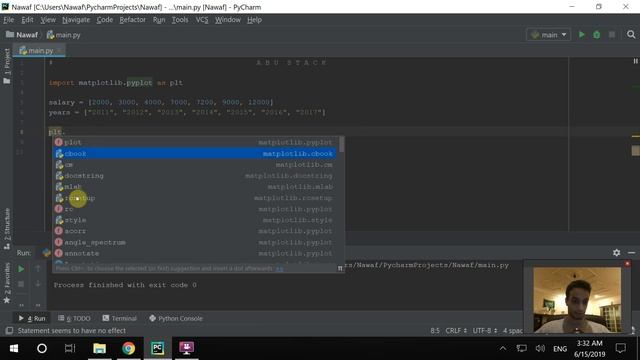Viewport: 640px width, 360px height.
Task: Switch to the 6: TODO bottom tab
Action: [x=74, y=318]
